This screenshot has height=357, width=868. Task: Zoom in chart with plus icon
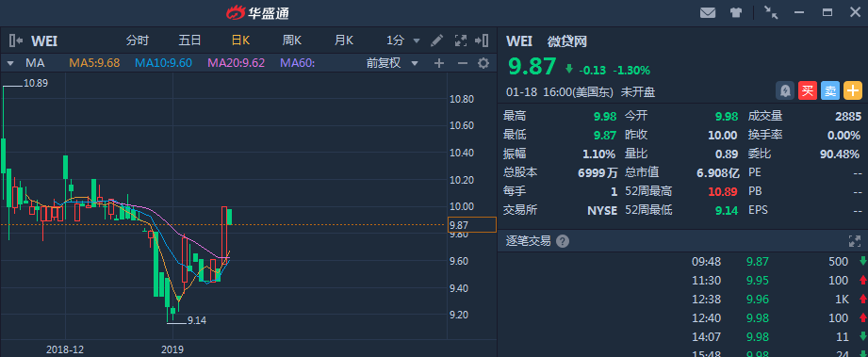click(439, 63)
